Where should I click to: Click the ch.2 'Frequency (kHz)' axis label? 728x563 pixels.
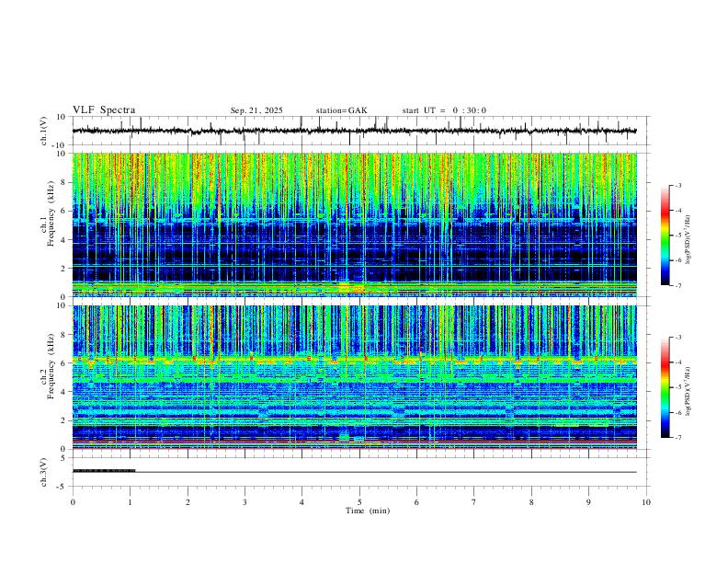click(x=51, y=366)
